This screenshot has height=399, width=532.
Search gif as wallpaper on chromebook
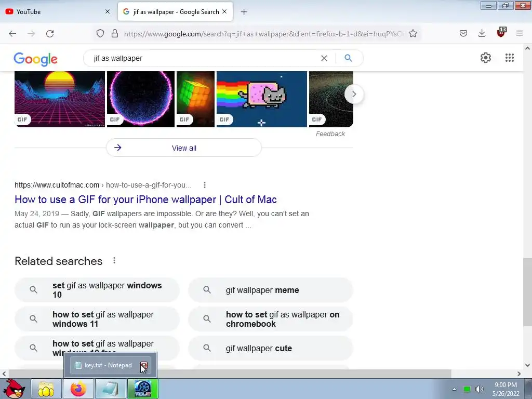tap(271, 319)
